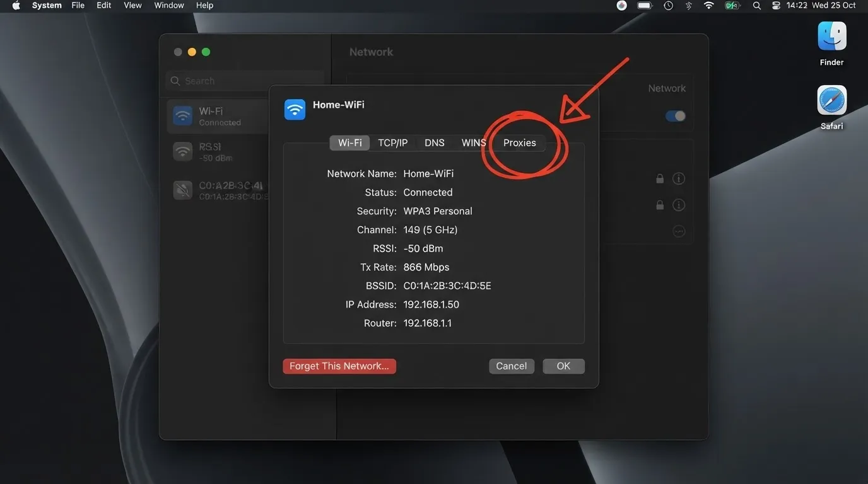Launch Safari from the desktop icon
This screenshot has height=484, width=868.
pyautogui.click(x=831, y=100)
